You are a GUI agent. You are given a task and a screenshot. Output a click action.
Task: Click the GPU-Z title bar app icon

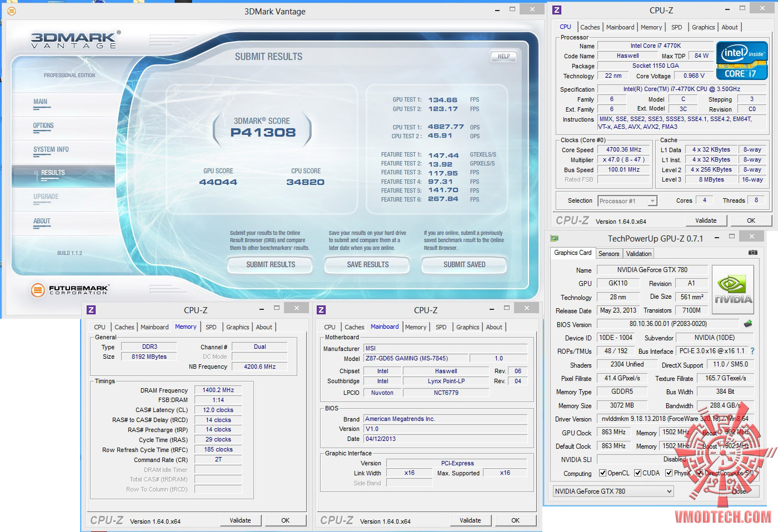(554, 238)
